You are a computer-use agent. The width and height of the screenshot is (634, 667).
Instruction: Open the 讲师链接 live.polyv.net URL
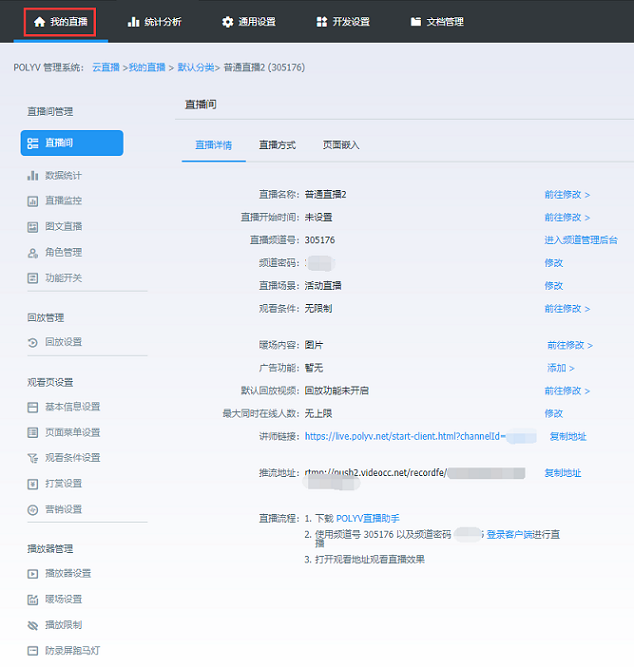tap(405, 437)
